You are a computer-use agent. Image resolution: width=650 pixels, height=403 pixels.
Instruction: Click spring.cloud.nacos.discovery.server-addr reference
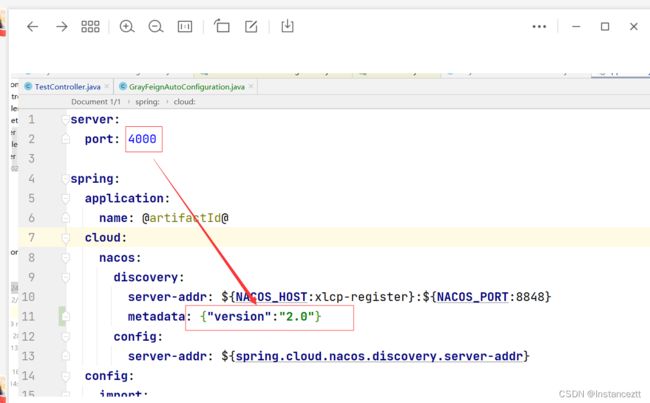[x=379, y=356]
